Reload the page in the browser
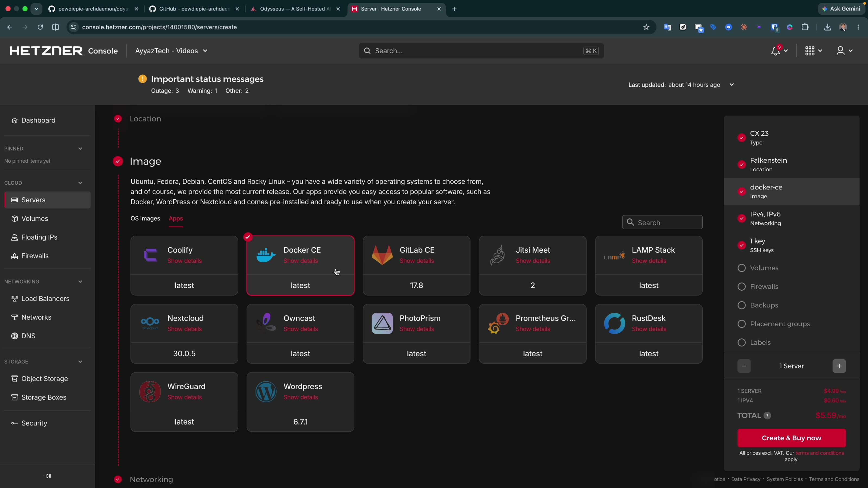 [x=40, y=27]
